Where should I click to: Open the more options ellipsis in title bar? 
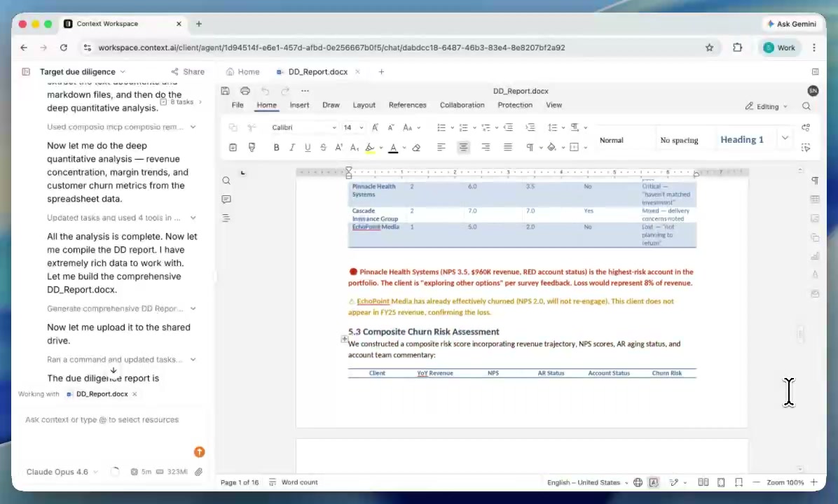click(x=305, y=91)
